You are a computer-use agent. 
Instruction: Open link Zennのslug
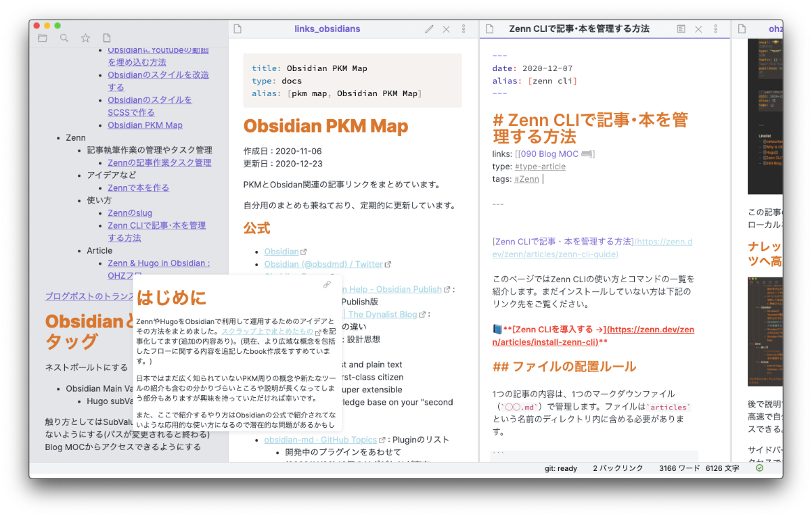[130, 212]
